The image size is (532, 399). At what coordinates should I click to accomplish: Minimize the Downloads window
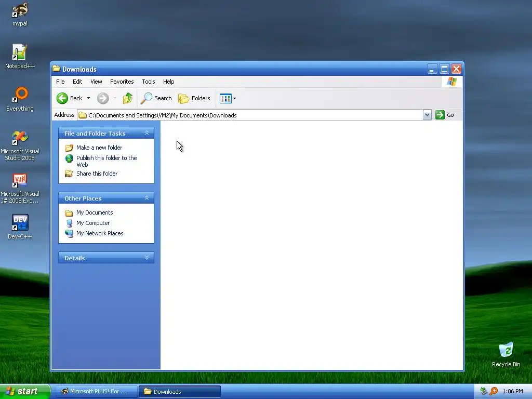pyautogui.click(x=432, y=69)
